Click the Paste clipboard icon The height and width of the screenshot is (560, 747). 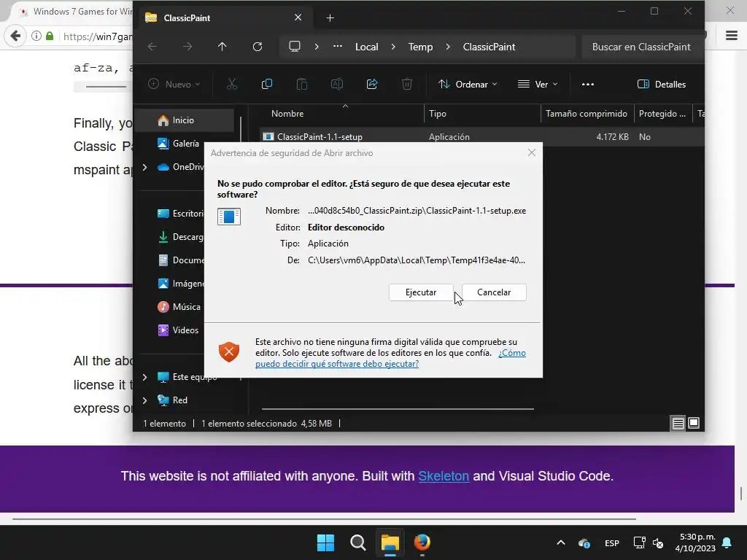coord(302,85)
